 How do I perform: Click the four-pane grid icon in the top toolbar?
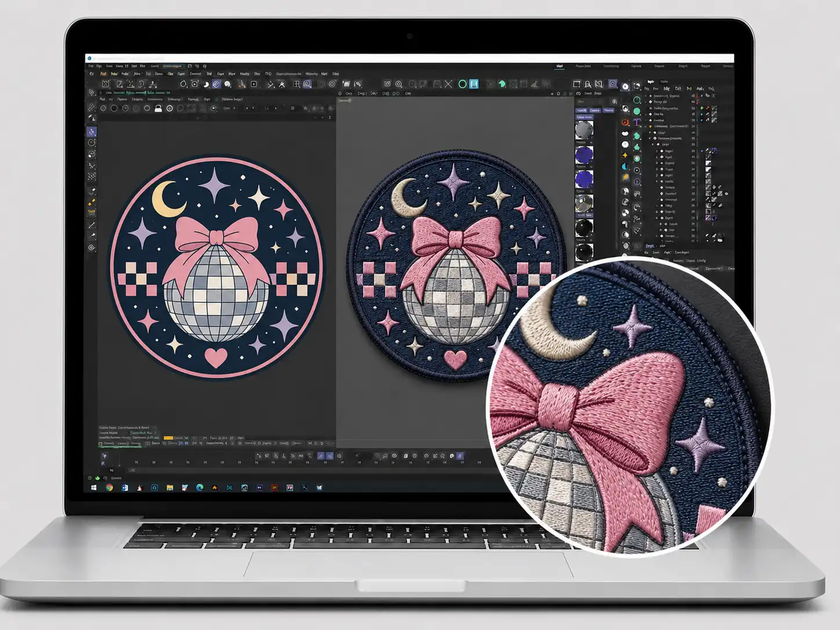[296, 84]
